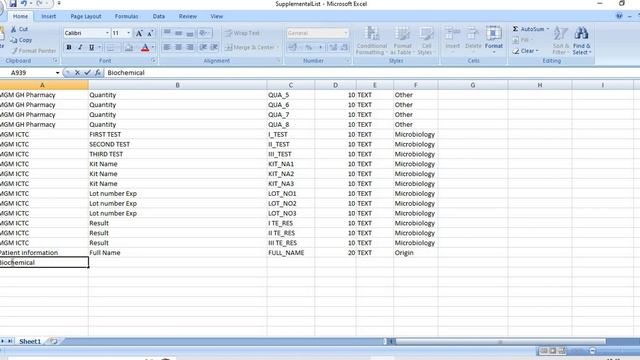Switch to the Insert tab
640x360 pixels.
[49, 16]
